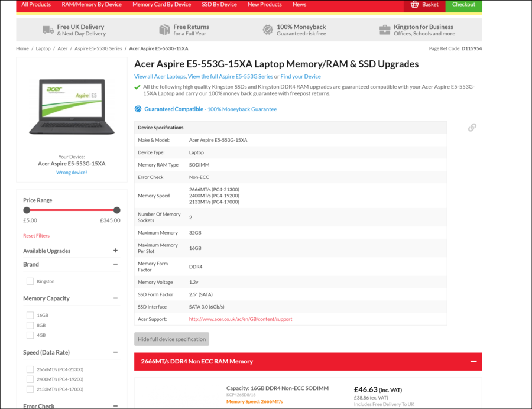Click the Kingston for Business briefcase icon

[385, 30]
